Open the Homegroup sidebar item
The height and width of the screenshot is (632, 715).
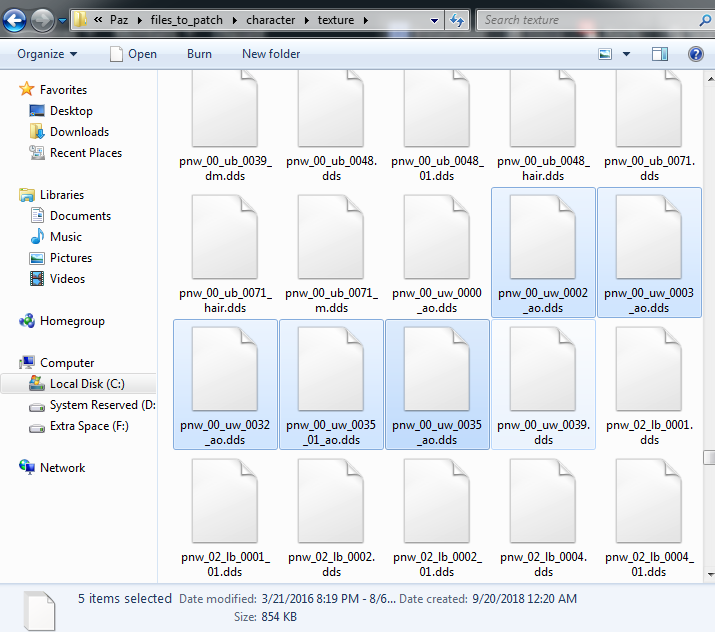tap(72, 321)
